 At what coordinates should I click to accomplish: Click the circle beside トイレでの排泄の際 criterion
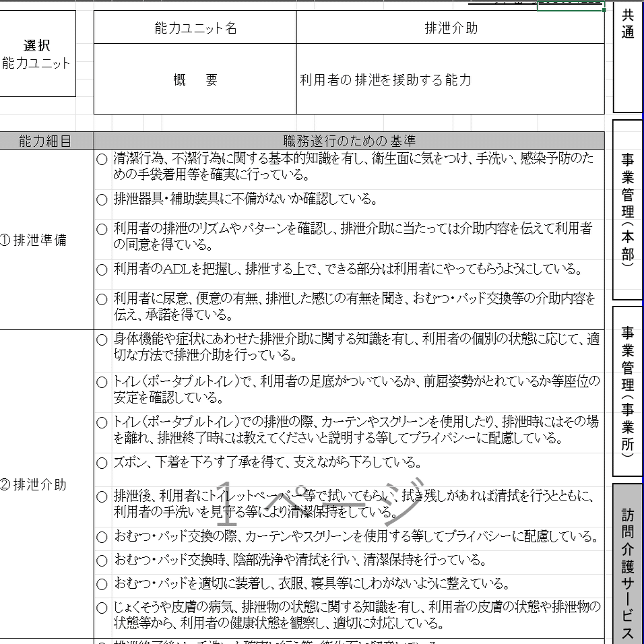point(102,422)
